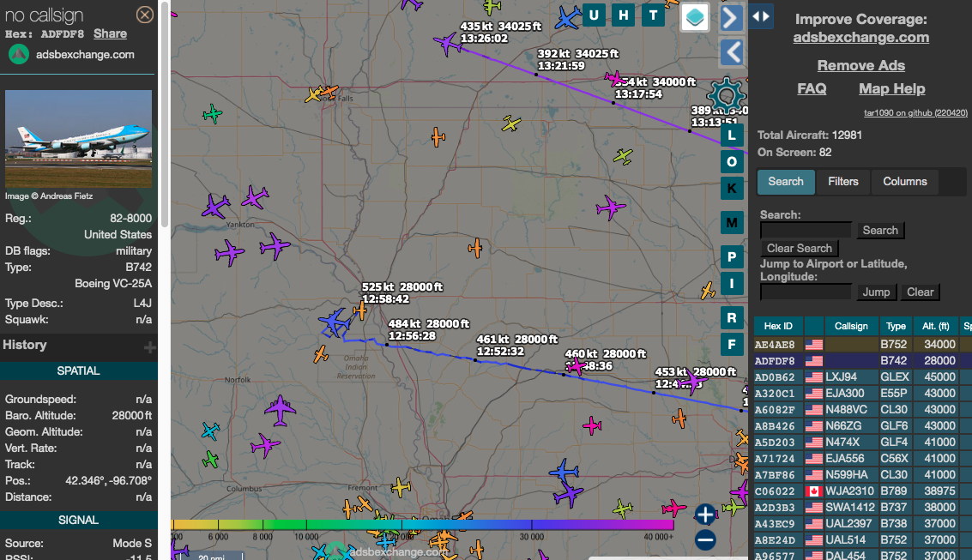Open the FAQ link

812,88
